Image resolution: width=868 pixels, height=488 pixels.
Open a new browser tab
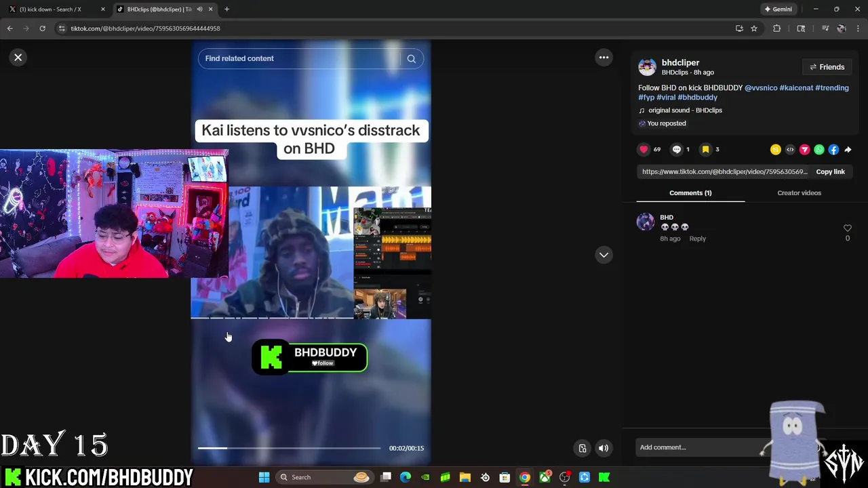[x=226, y=9]
